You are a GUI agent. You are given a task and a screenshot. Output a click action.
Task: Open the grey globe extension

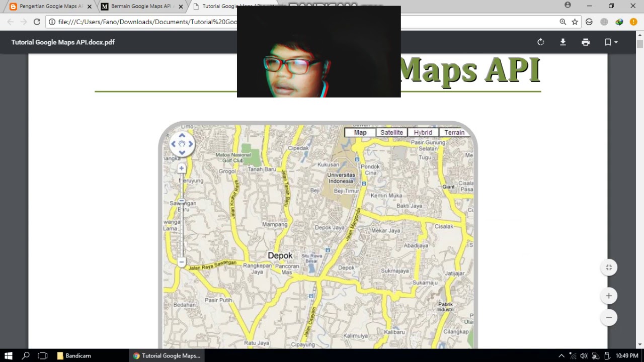tap(604, 22)
